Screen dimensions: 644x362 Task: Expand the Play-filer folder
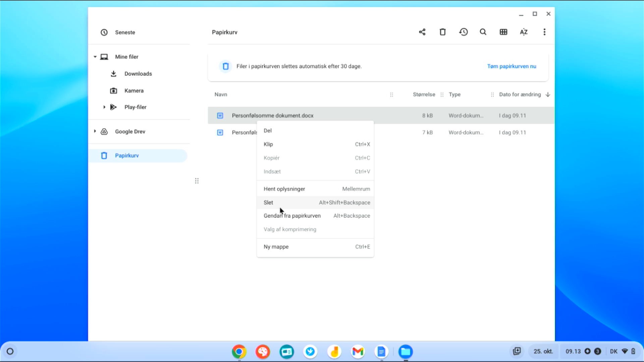pos(104,107)
